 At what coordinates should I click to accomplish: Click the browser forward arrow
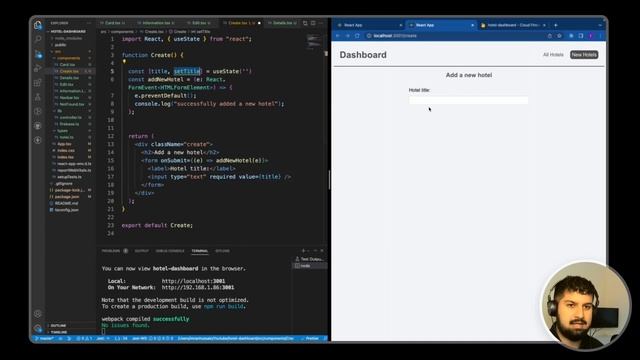tap(347, 36)
